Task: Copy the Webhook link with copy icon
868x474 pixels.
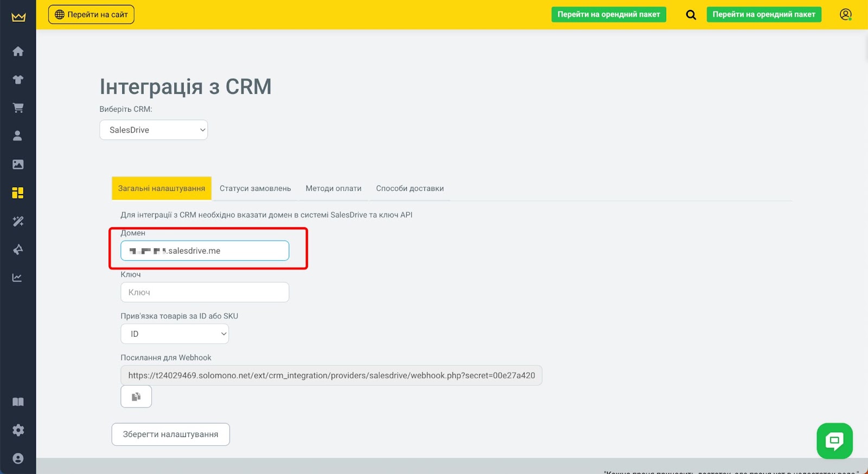Action: coord(136,396)
